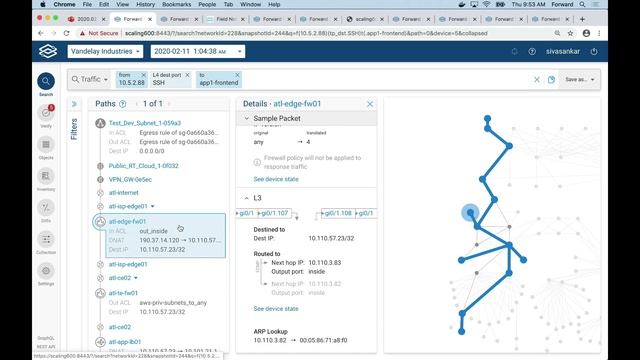This screenshot has width=640, height=360.
Task: Open the Objects sidebar icon
Action: tap(46, 144)
